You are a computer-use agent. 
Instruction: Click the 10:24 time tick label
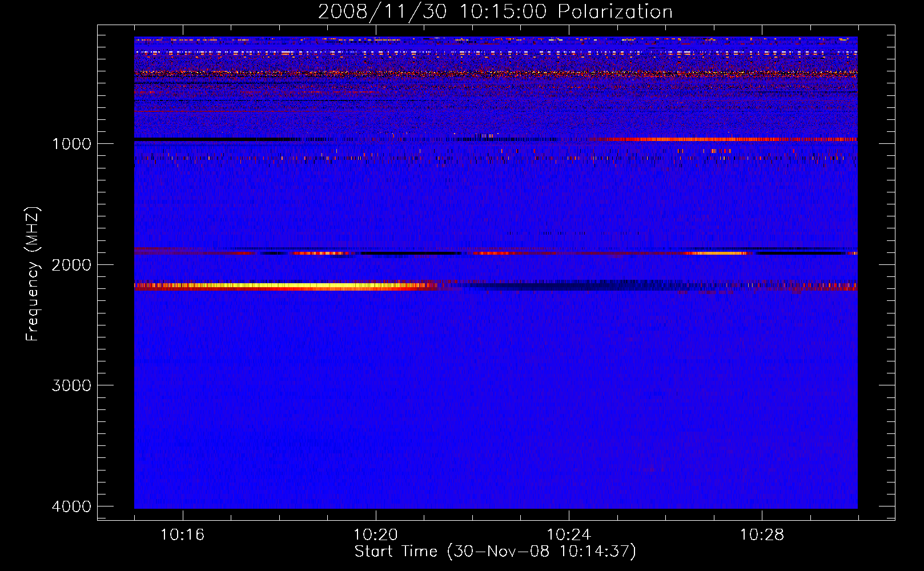[569, 535]
